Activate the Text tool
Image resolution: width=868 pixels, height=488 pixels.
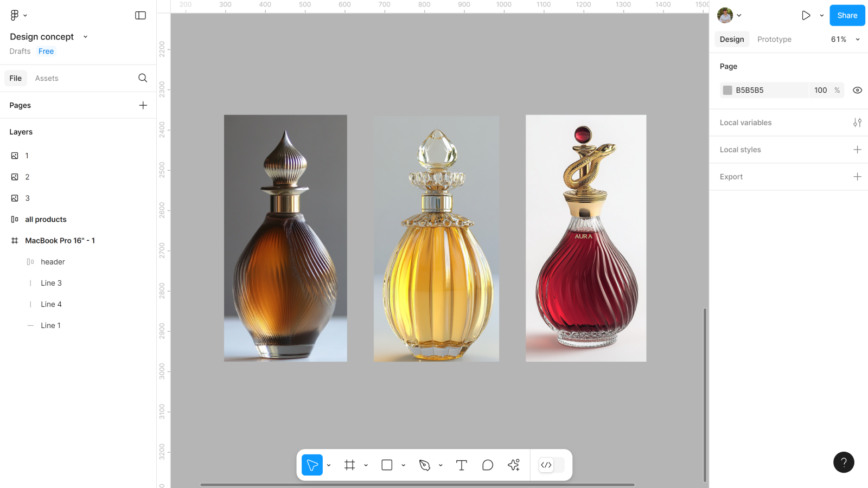pyautogui.click(x=462, y=465)
